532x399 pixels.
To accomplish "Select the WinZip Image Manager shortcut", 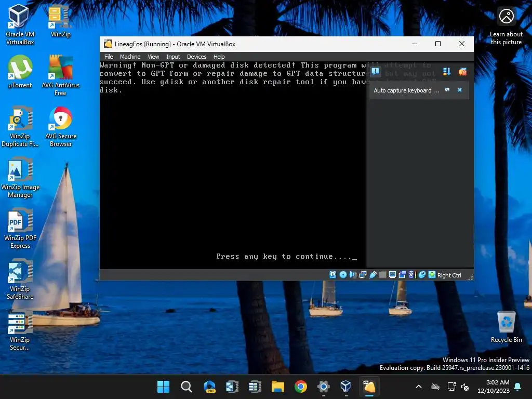I will (x=20, y=177).
